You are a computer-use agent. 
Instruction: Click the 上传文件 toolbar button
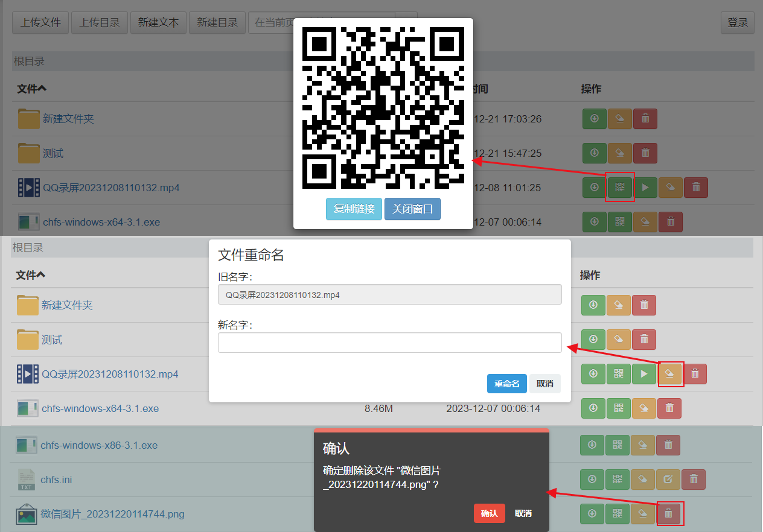(x=40, y=22)
